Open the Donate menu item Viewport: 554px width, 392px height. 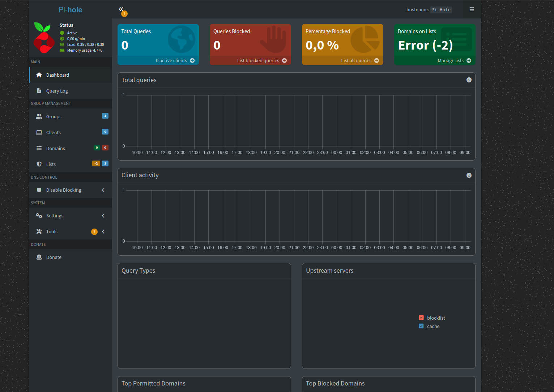71,257
